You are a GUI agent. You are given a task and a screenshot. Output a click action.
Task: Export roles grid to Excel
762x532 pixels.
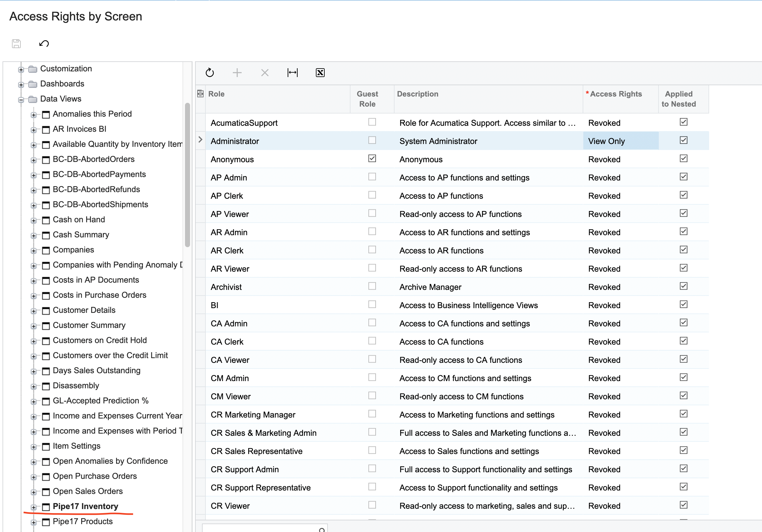pos(320,73)
